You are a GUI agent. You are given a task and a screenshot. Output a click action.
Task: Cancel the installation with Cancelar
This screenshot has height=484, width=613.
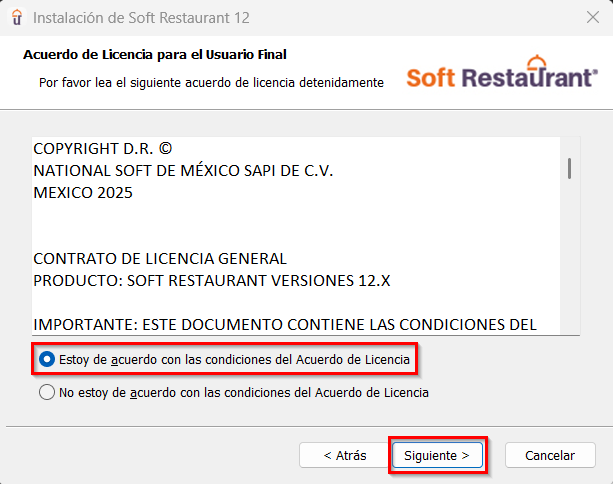pos(550,455)
